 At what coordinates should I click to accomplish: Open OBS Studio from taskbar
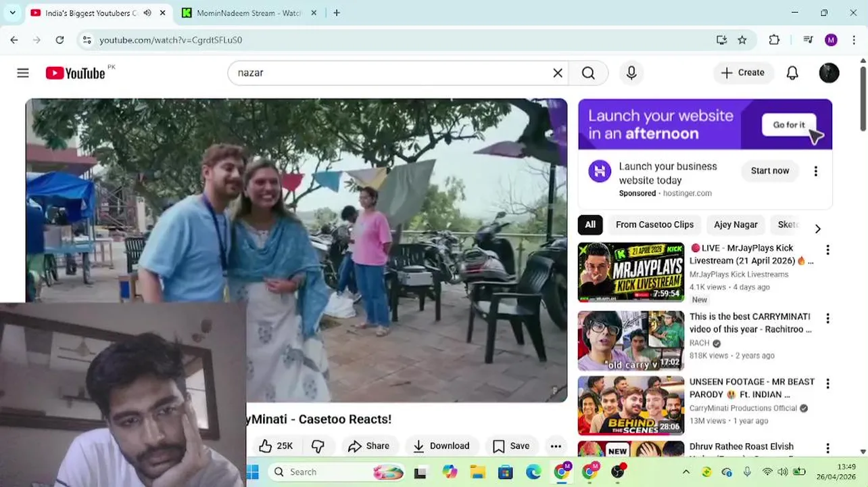(618, 472)
